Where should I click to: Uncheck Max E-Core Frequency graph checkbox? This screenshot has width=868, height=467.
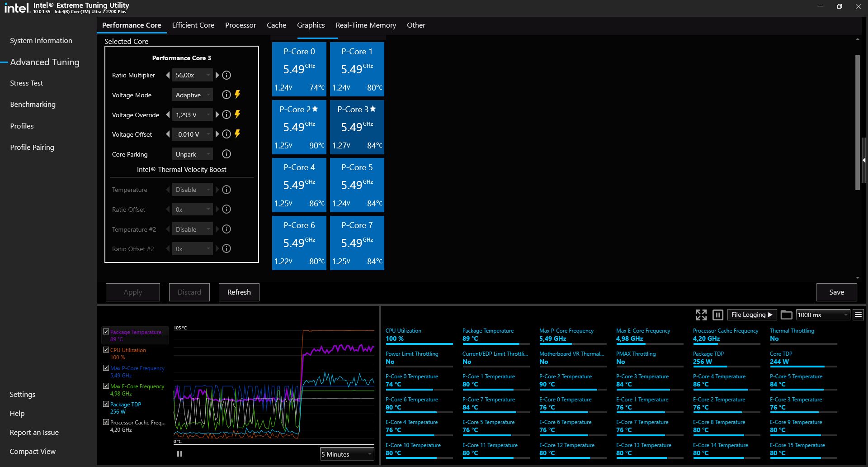106,386
